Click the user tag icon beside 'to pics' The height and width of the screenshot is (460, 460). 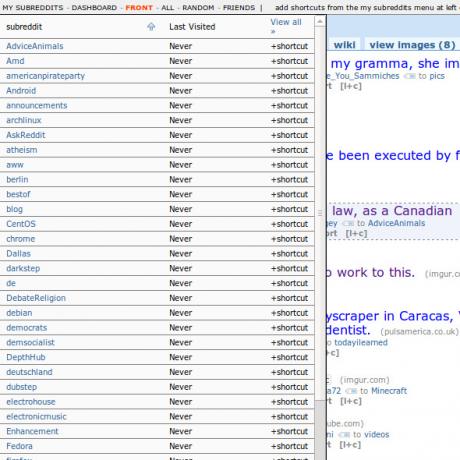point(410,76)
